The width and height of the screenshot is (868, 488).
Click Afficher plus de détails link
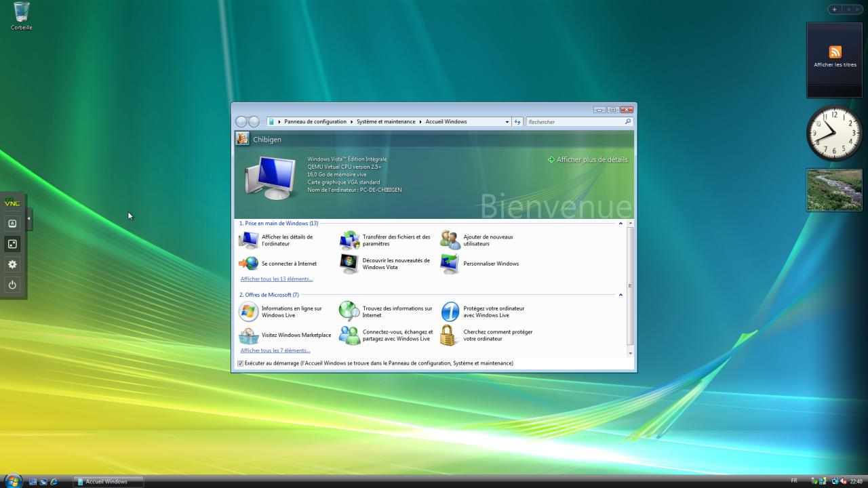pyautogui.click(x=591, y=160)
